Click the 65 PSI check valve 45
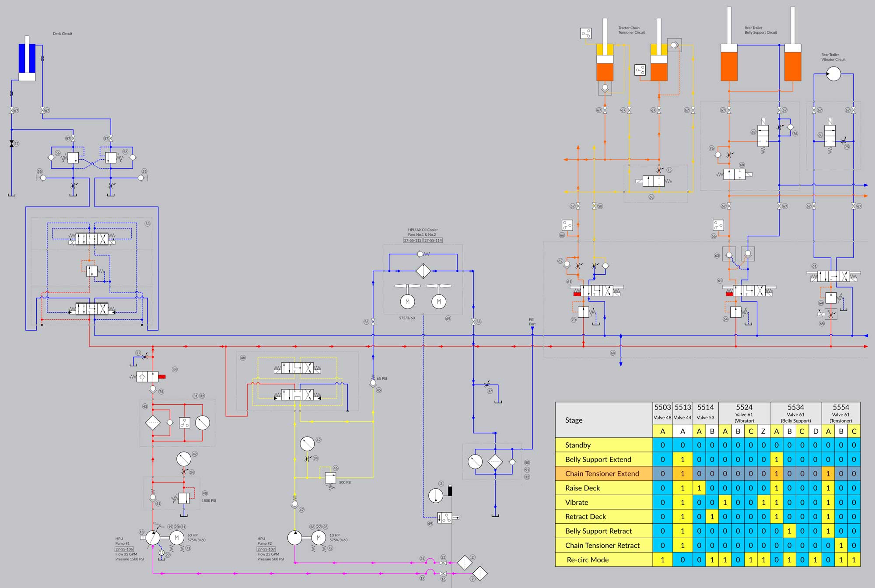This screenshot has width=875, height=588. (373, 383)
